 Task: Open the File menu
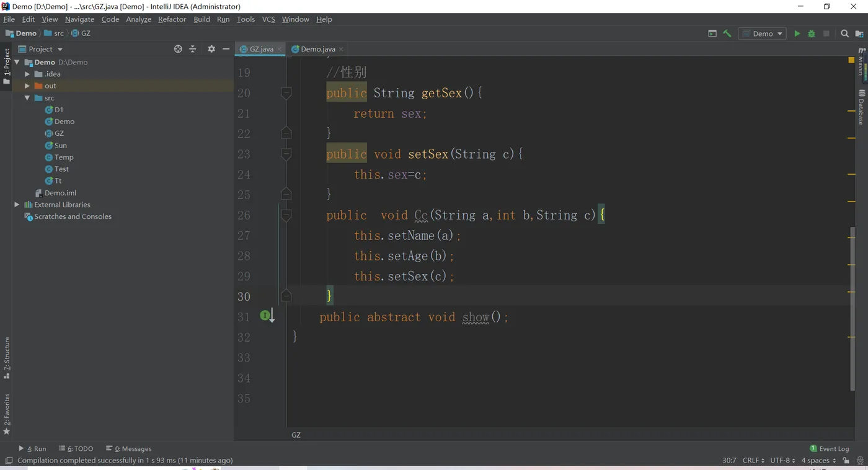click(9, 19)
